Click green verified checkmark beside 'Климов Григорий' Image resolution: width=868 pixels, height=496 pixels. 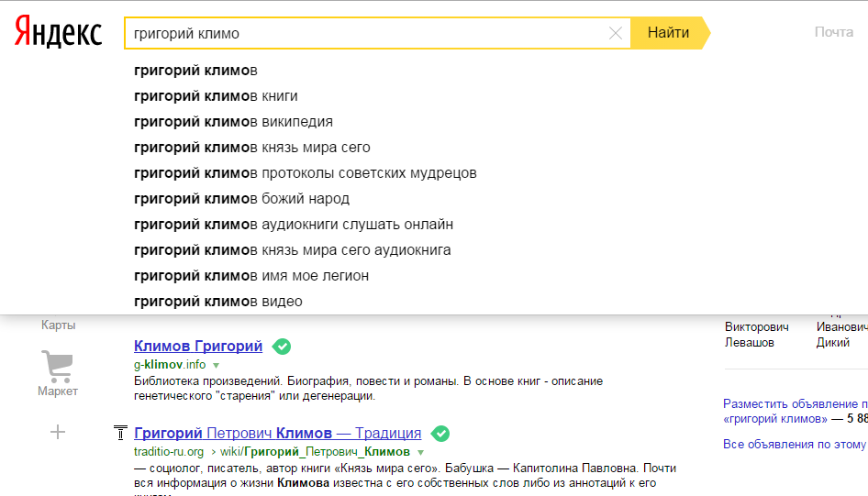tap(282, 347)
